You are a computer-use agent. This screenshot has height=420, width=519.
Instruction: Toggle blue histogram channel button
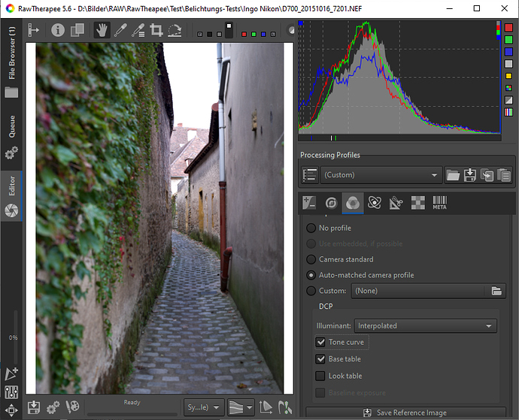pos(508,52)
